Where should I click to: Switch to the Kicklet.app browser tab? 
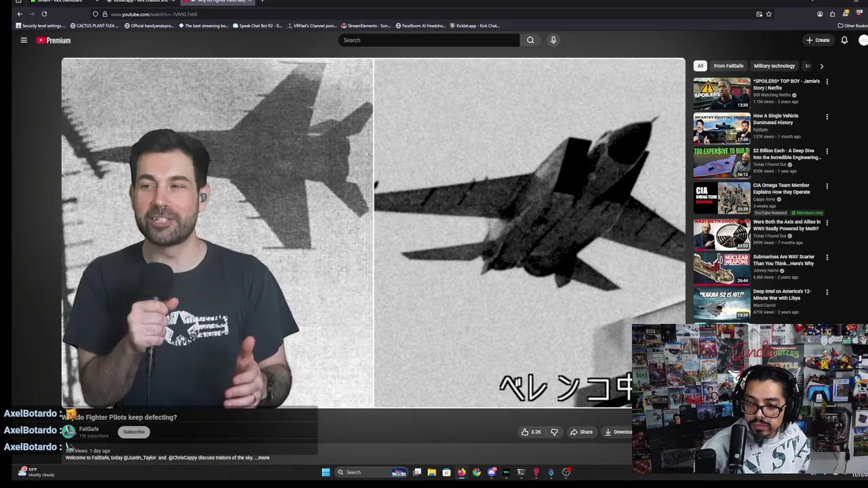[x=139, y=2]
